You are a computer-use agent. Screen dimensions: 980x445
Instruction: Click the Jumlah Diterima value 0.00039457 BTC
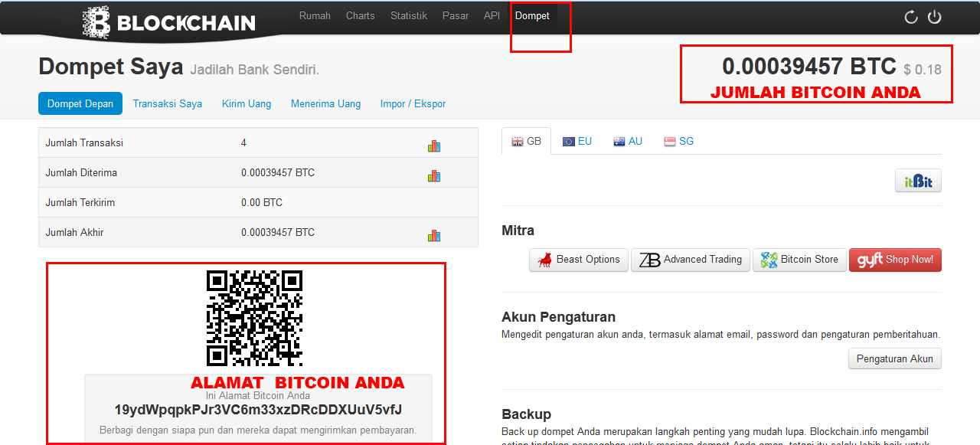coord(278,172)
